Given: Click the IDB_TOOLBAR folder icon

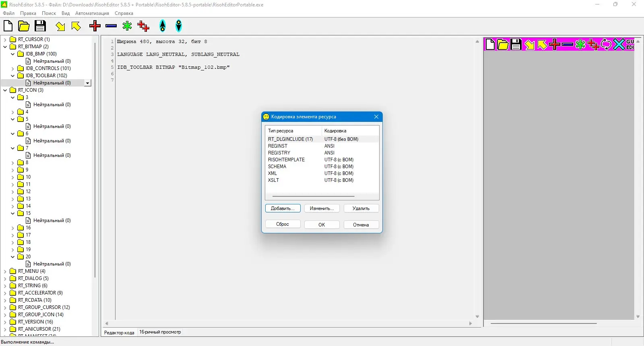Looking at the screenshot, I should tap(21, 76).
